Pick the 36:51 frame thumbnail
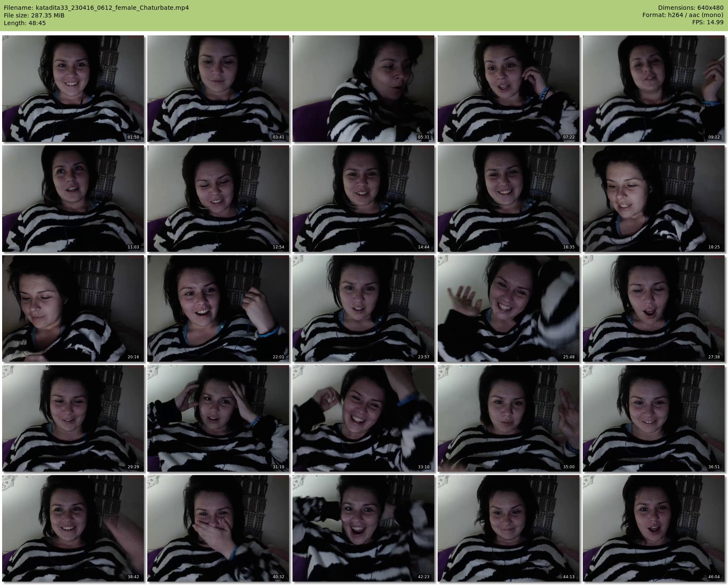728x585 pixels. (x=653, y=418)
